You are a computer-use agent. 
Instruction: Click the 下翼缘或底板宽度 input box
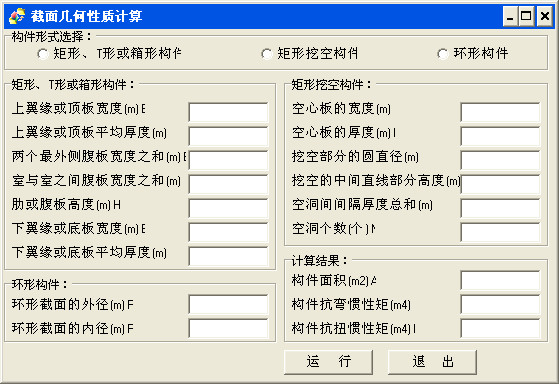point(228,232)
